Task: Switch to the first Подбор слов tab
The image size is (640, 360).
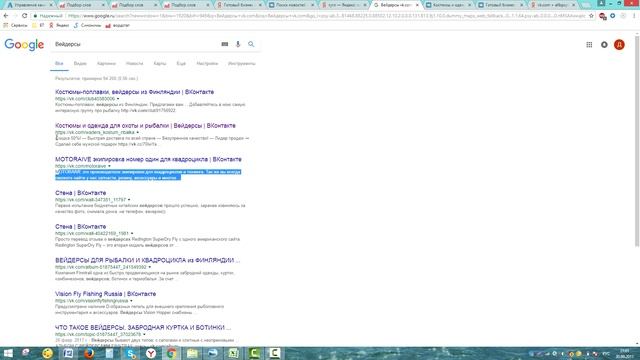Action: [x=80, y=5]
